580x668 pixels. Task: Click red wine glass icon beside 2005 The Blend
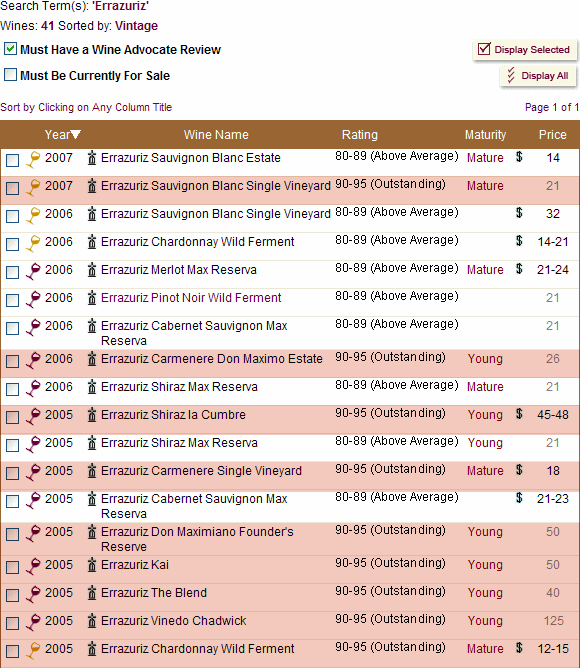coord(33,594)
